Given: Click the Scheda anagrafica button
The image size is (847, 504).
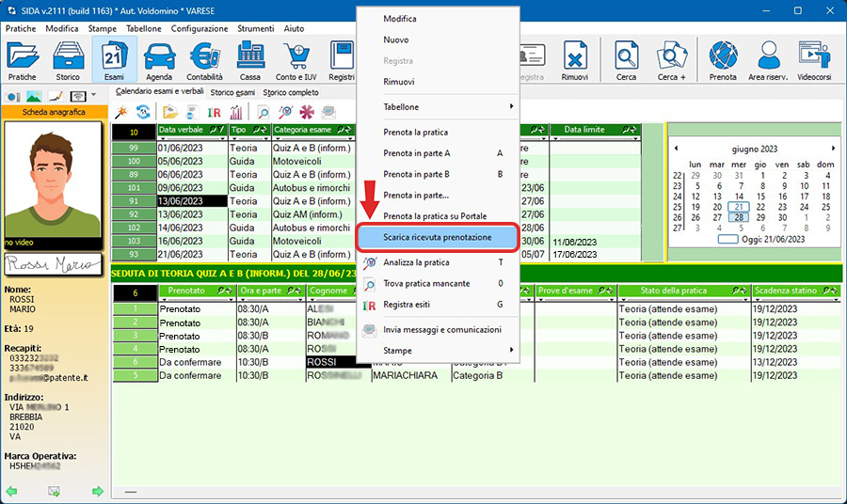Looking at the screenshot, I should (54, 112).
